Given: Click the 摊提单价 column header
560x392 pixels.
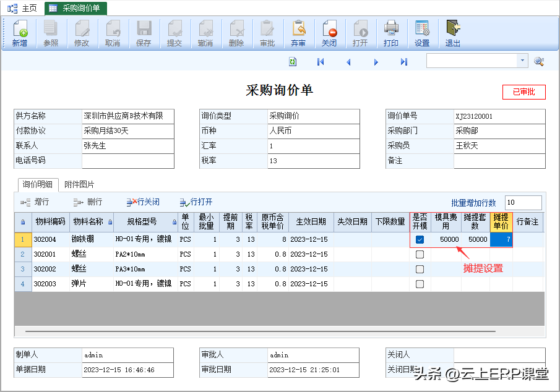Looking at the screenshot, I should pos(501,222).
